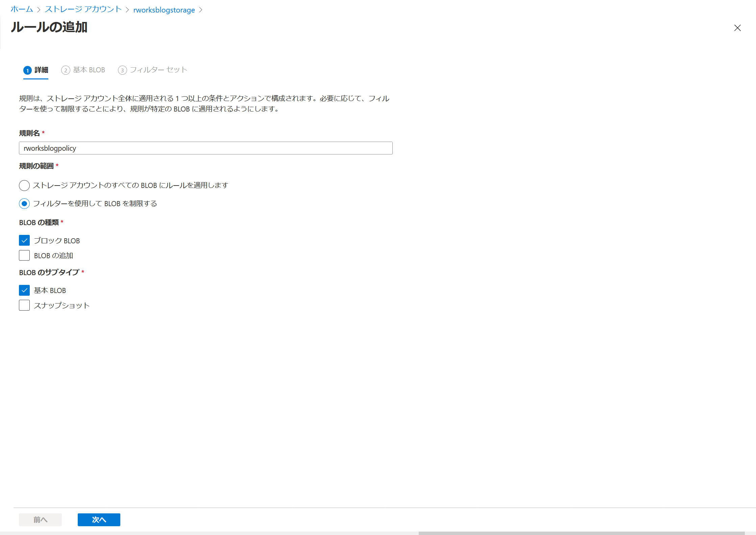Select フィルターを使用して BLOB を制限する radio

24,203
